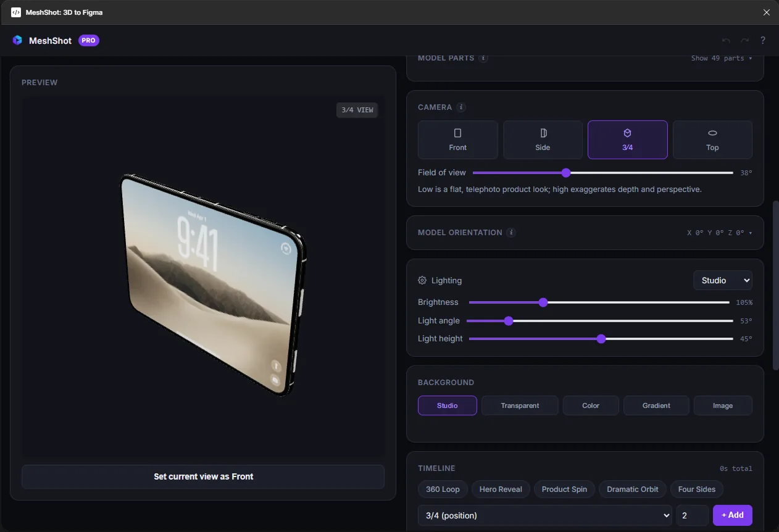Viewport: 779px width, 532px height.
Task: Click the Brightness slider
Action: pos(599,302)
